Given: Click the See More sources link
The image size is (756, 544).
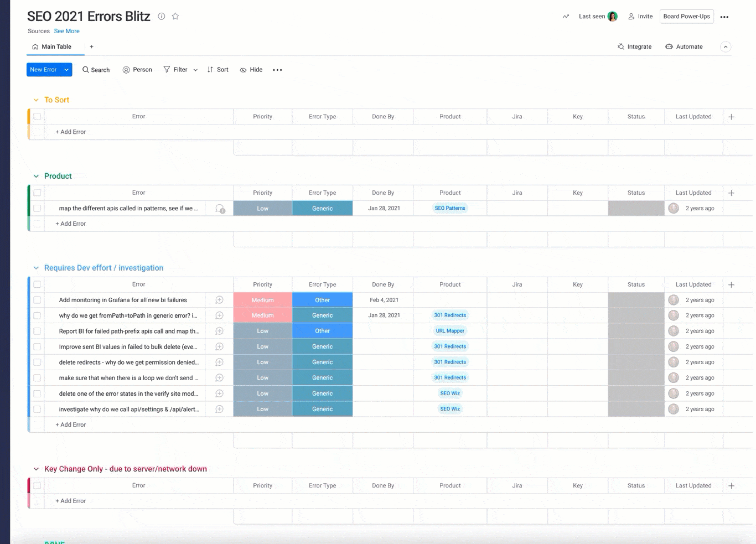Looking at the screenshot, I should point(66,31).
